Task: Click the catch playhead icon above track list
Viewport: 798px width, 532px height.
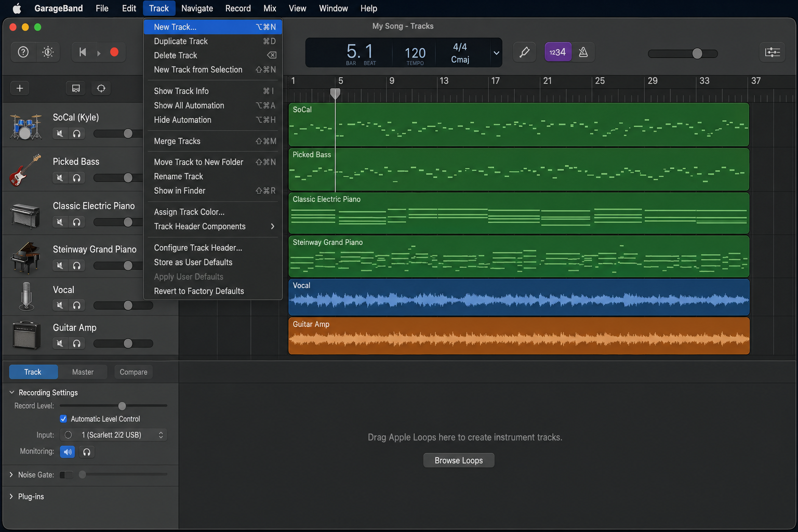Action: click(101, 88)
